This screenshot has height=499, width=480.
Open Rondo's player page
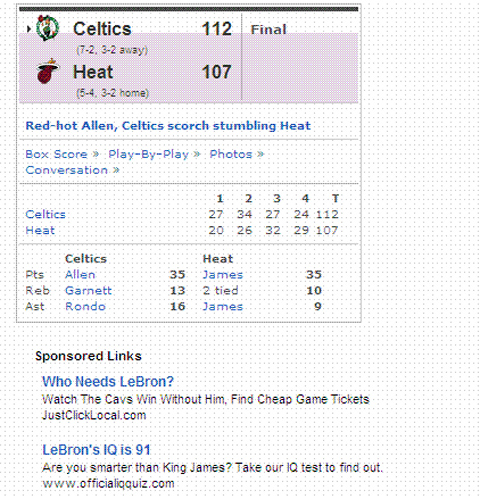(85, 306)
